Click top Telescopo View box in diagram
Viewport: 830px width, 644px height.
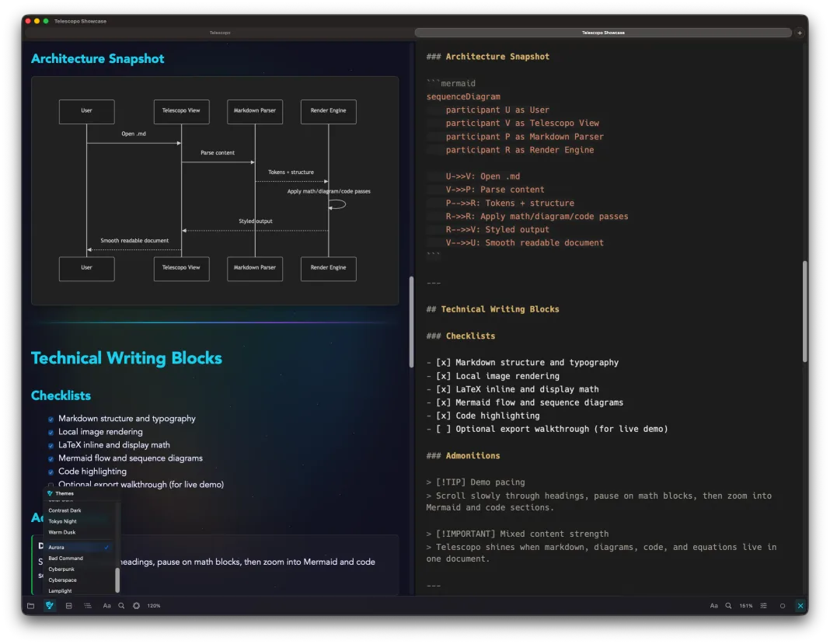coord(182,112)
